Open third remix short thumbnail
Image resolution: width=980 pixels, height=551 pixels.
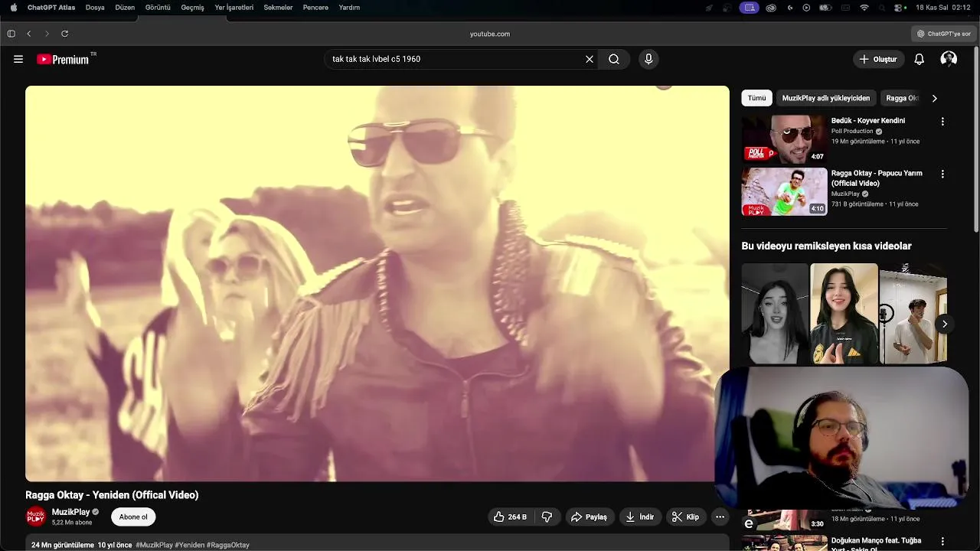click(x=913, y=314)
